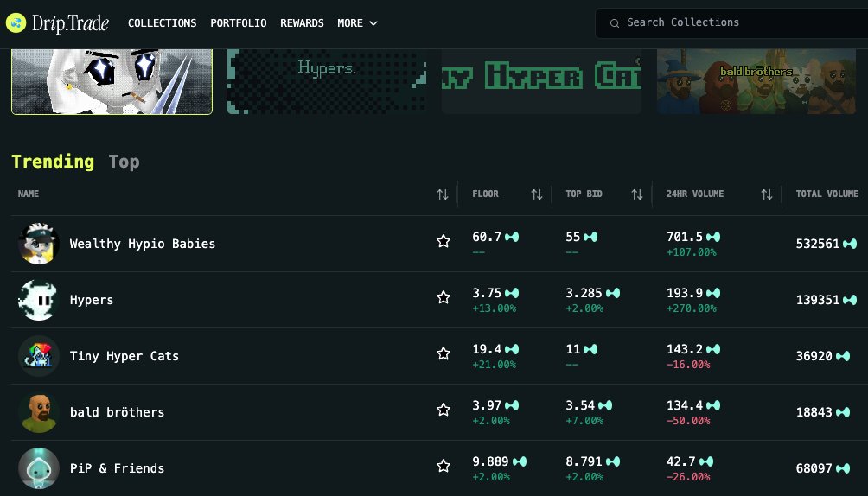868x496 pixels.
Task: Expand the MORE dropdown menu
Action: point(358,23)
